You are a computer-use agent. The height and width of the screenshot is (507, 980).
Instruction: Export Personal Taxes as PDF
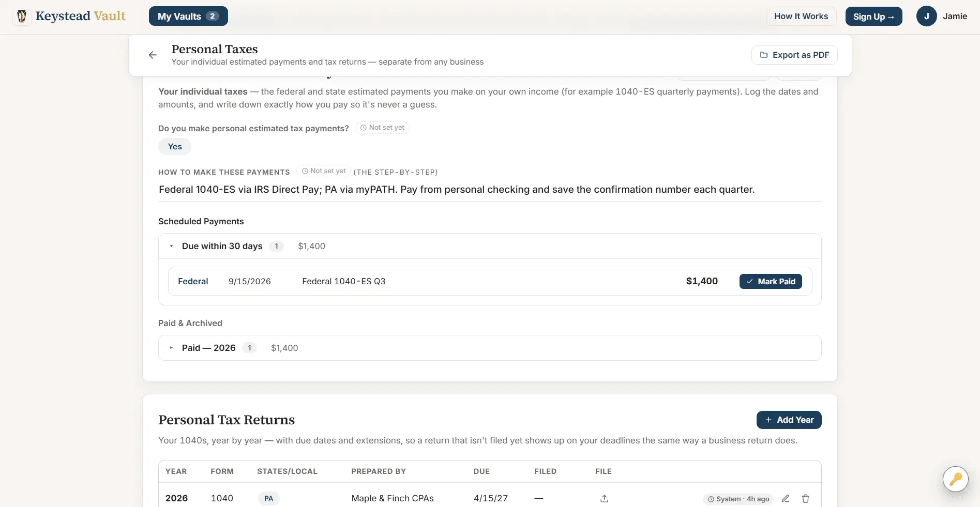(x=794, y=55)
